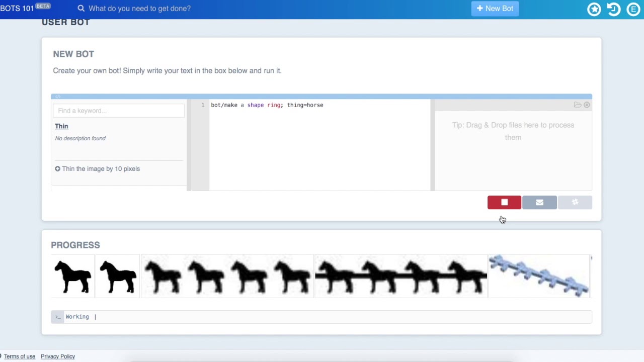Click the red stop bot button

point(504,202)
